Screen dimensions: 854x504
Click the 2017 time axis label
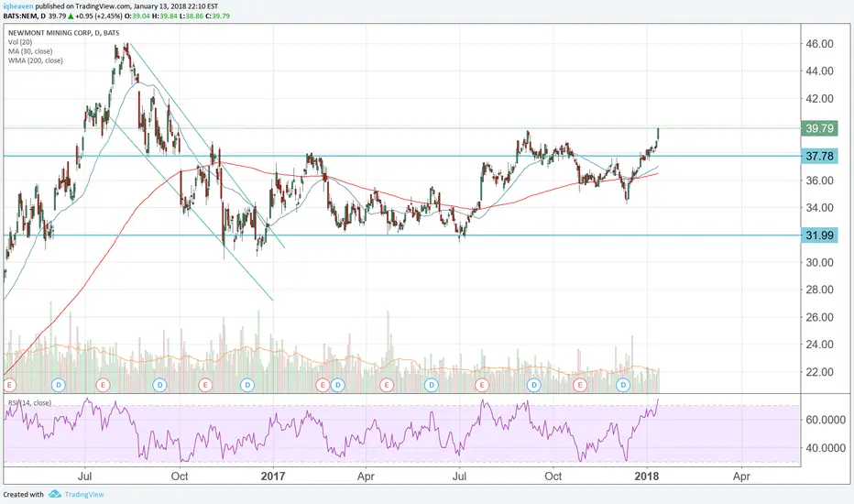click(x=273, y=477)
